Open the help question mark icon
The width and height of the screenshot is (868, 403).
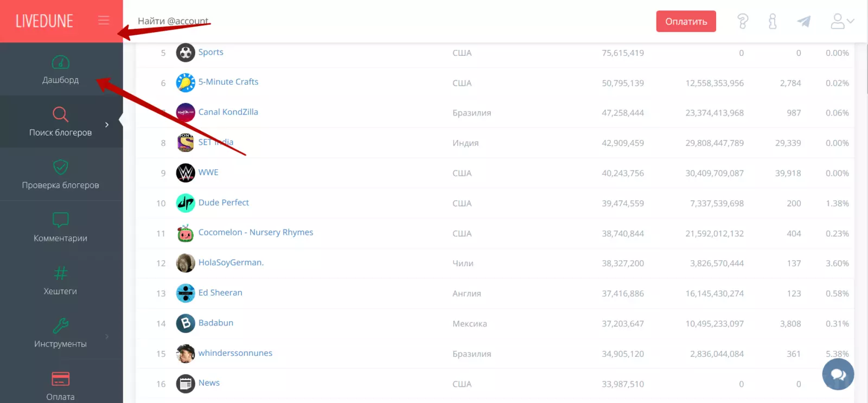click(743, 21)
